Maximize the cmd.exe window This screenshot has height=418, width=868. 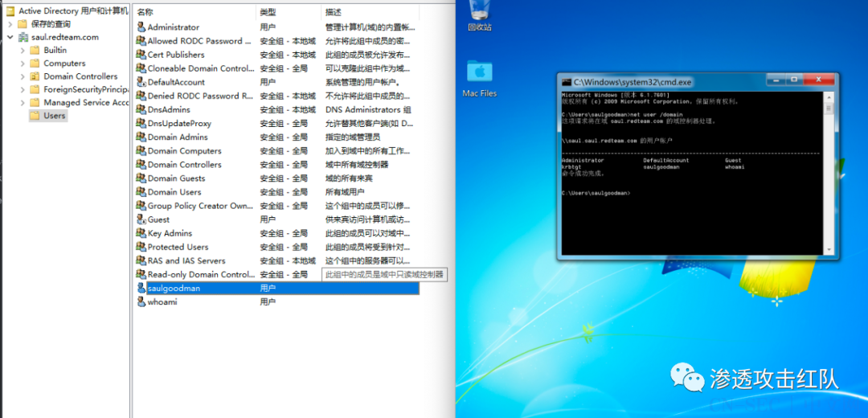(794, 80)
